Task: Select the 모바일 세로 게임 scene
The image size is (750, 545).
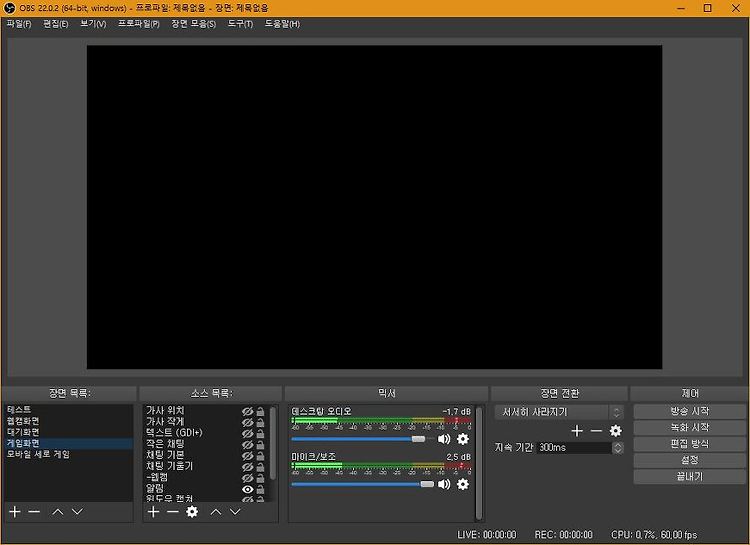Action: click(x=68, y=454)
